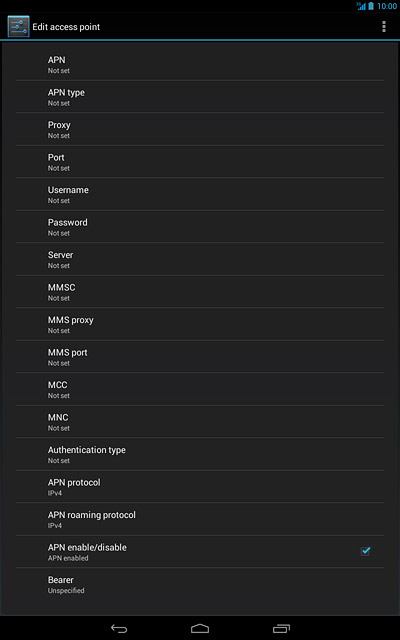Viewport: 400px width, 640px height.
Task: Tap the signal strength indicator
Action: click(x=361, y=6)
